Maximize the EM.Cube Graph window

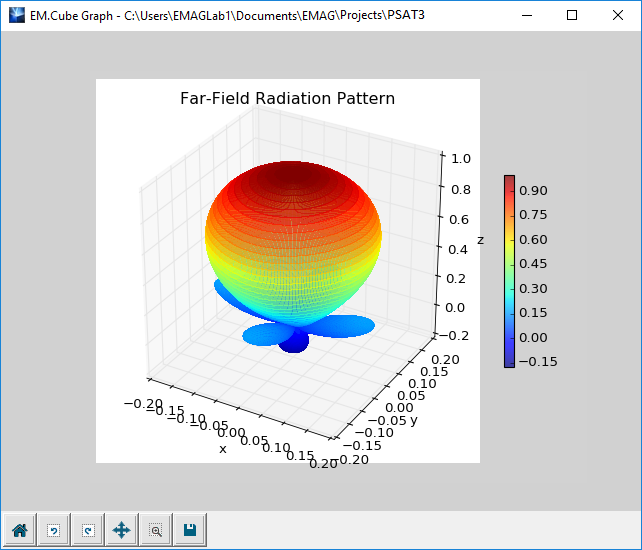point(572,15)
